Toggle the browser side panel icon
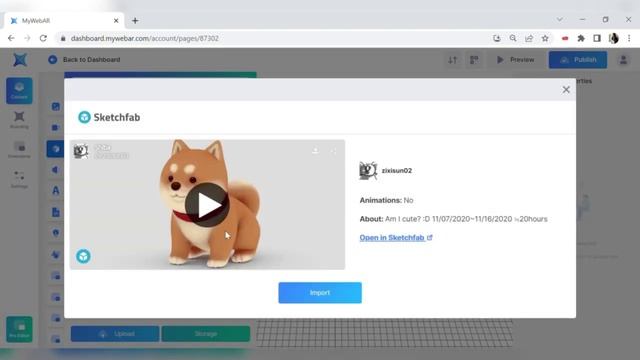Viewport: 640px width, 360px height. coord(597,38)
